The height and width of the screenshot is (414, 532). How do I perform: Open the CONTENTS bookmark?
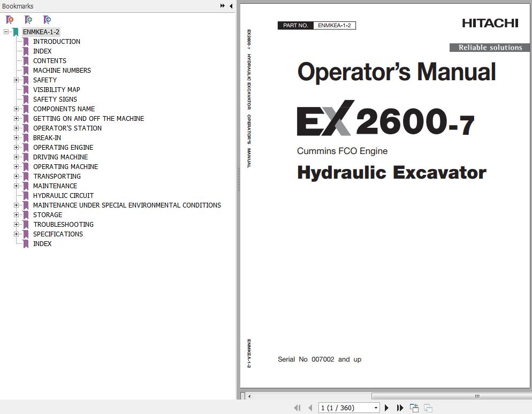pyautogui.click(x=50, y=60)
